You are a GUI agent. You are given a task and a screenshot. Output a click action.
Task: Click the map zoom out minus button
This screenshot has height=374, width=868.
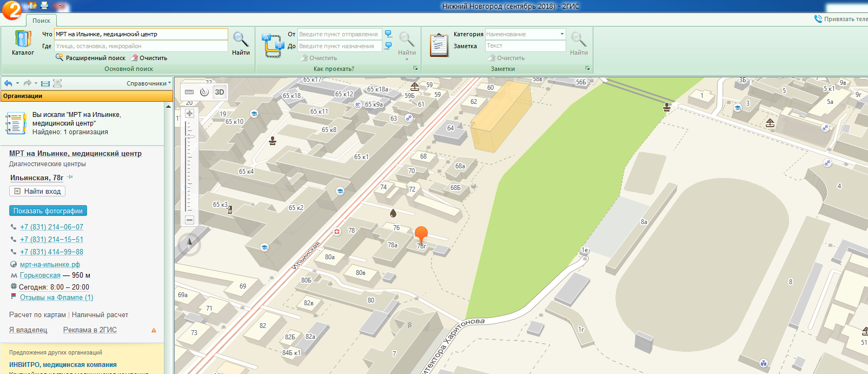tap(189, 220)
